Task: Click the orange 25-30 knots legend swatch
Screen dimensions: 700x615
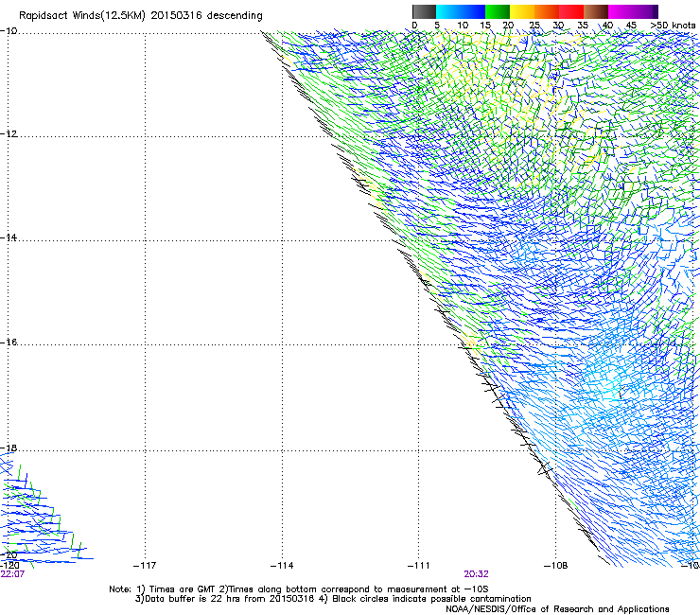Action: (547, 11)
